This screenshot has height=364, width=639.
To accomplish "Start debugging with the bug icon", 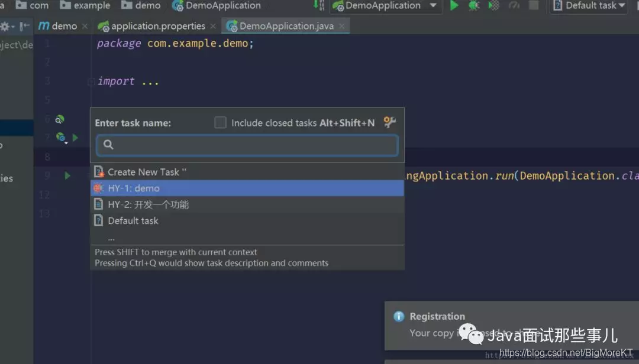I will (473, 6).
